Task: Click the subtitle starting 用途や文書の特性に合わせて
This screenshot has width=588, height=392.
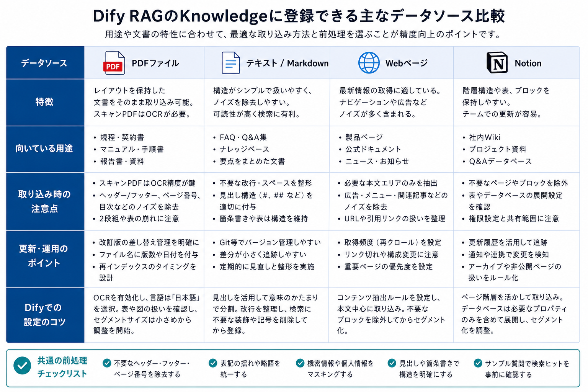Action: [x=303, y=34]
